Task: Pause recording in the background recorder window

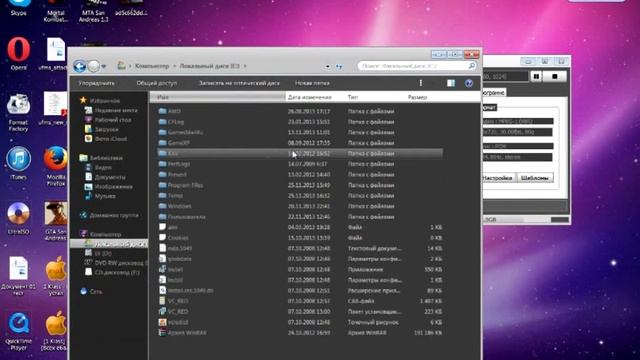Action: pos(536,76)
